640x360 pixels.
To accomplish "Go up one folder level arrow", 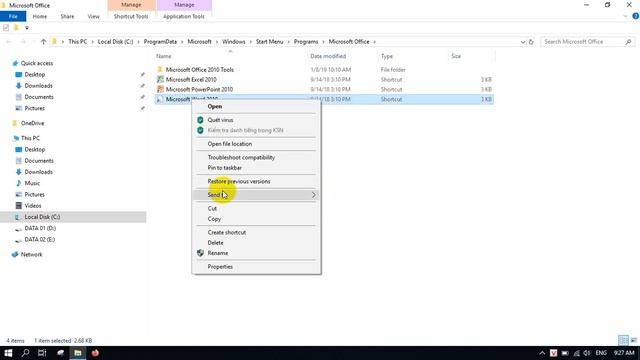I will click(43, 42).
